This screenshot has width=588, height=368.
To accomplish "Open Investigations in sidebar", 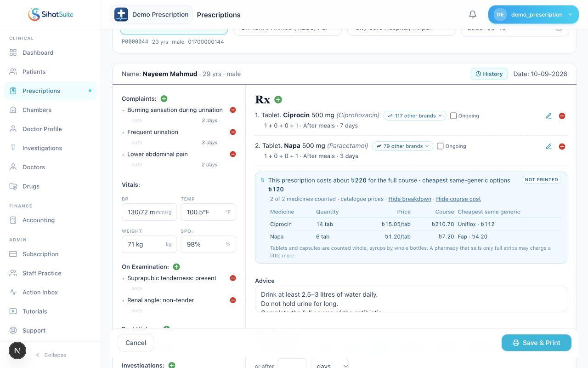I will [51, 148].
